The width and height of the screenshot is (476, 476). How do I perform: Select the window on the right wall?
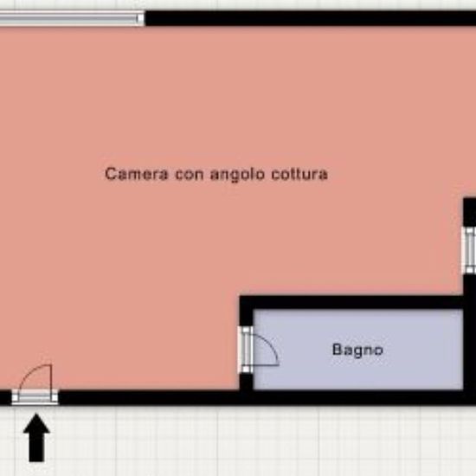(469, 250)
